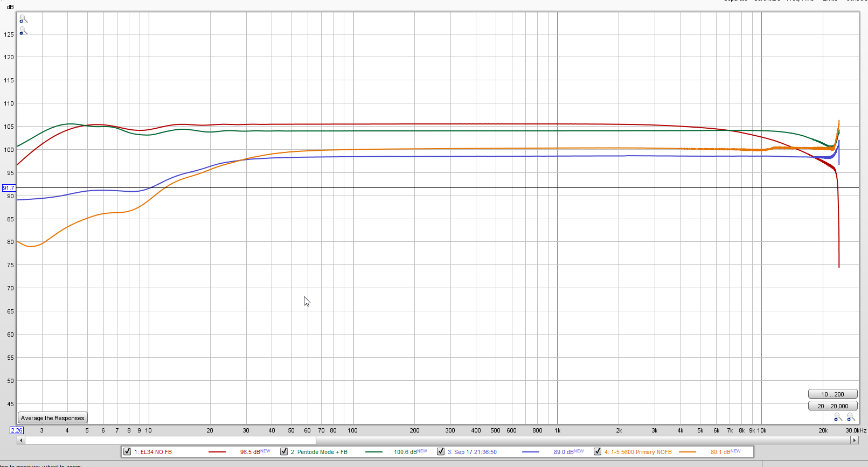Click the '1k' frequency axis label
Viewport: 868px width, 467px height.
[x=558, y=430]
